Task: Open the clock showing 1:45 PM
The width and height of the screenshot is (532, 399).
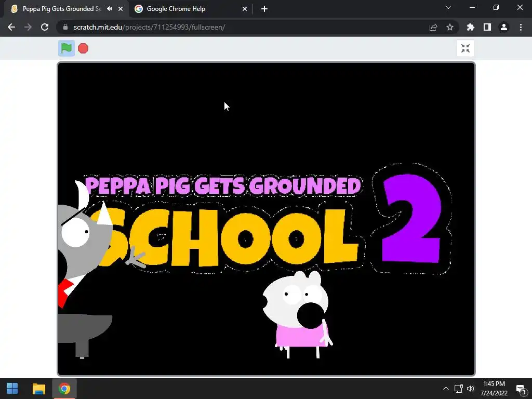Action: pyautogui.click(x=494, y=389)
